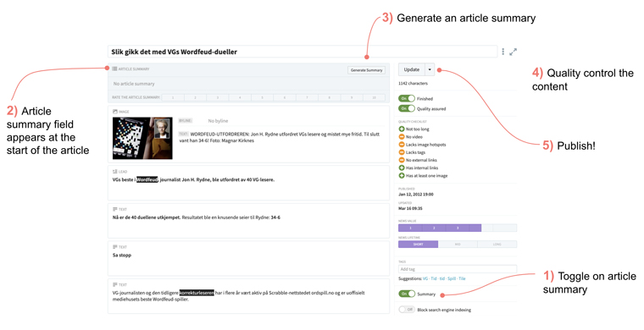Image resolution: width=644 pixels, height=330 pixels.
Task: Click the 'Så stopp' text
Action: coord(122,255)
